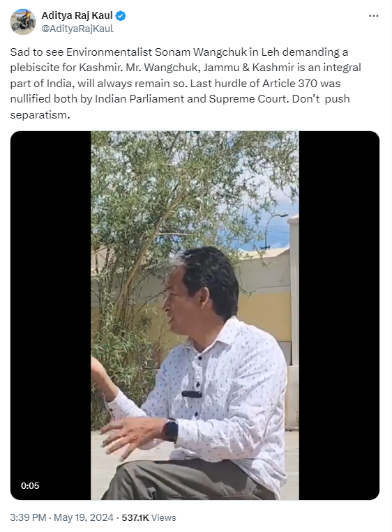This screenshot has height=532, width=392.
Task: Open the 3:39 PM post time link
Action: click(28, 517)
